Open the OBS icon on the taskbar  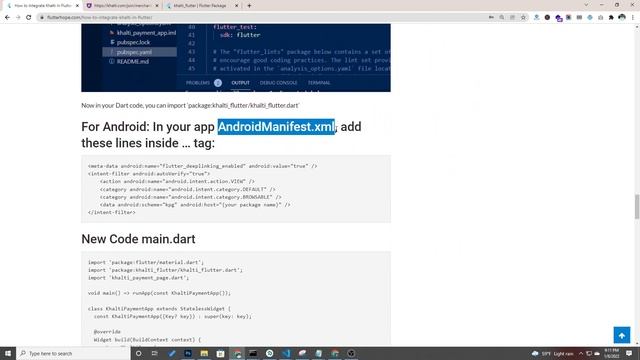[x=351, y=353]
